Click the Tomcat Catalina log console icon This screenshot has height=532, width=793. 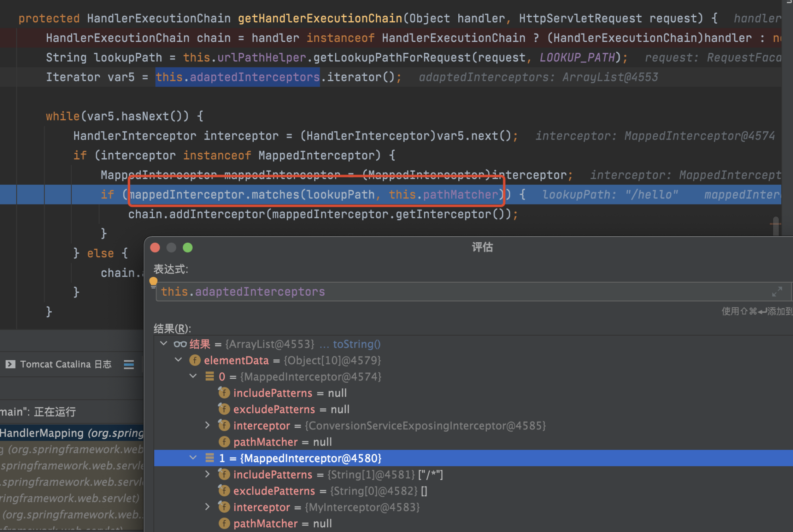[x=11, y=364]
